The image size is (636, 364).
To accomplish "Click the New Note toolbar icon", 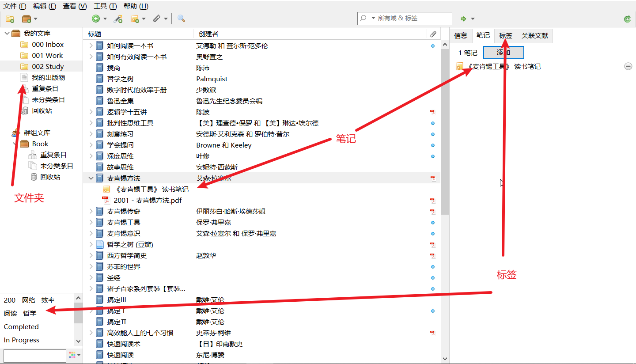I will pos(135,19).
